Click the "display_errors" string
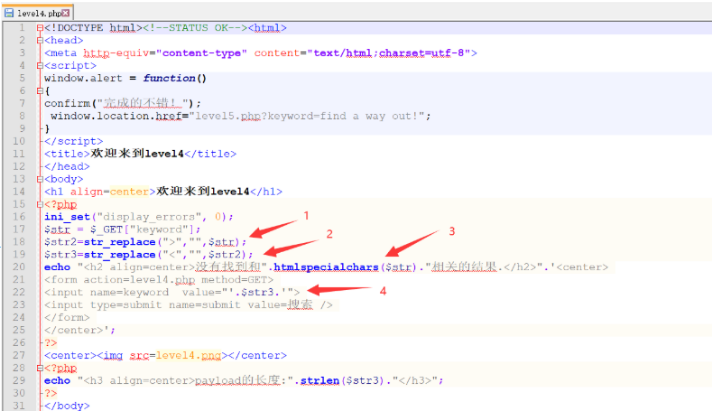Image resolution: width=724 pixels, height=411 pixels. coord(149,217)
